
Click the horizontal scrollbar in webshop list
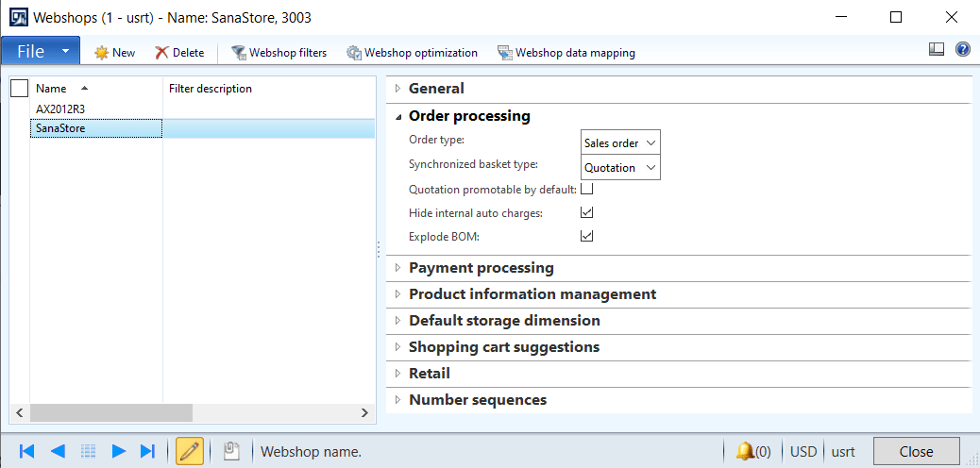pos(111,413)
